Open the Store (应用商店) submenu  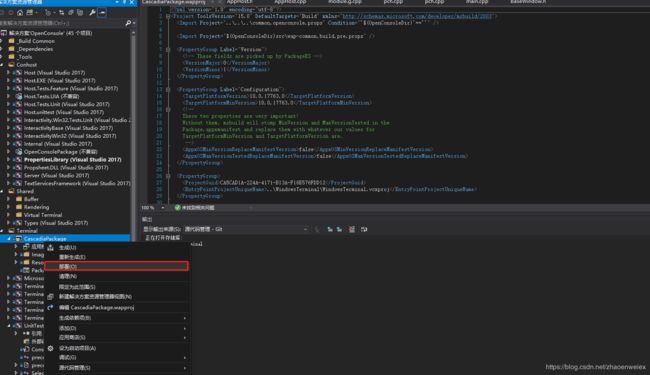[x=116, y=337]
